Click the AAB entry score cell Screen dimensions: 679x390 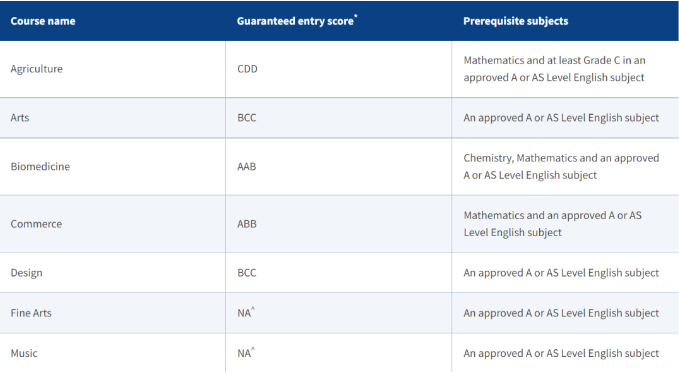point(247,167)
